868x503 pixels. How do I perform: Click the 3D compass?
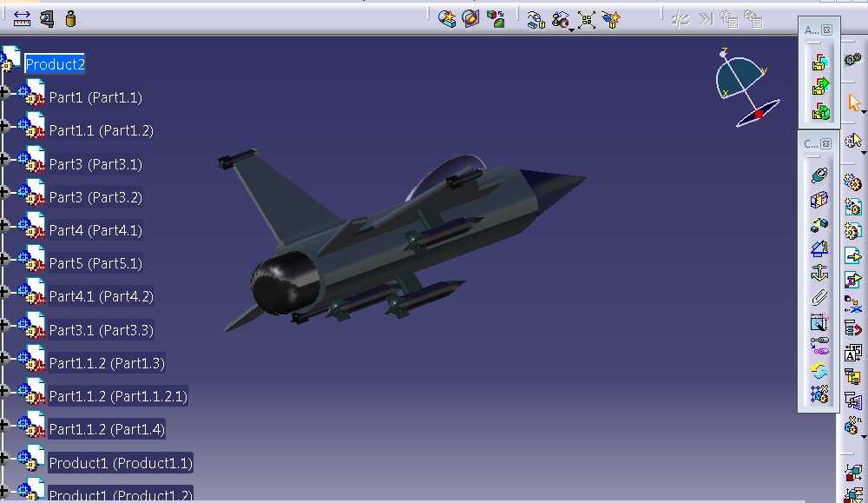[747, 89]
